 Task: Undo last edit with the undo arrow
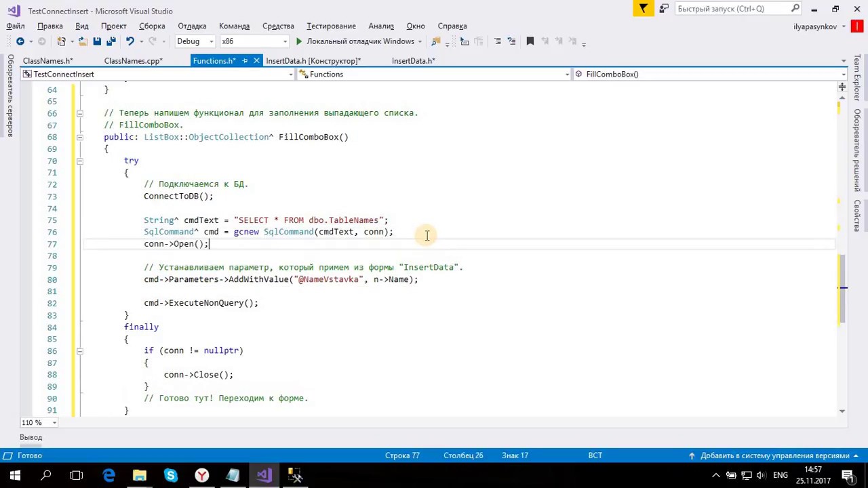pyautogui.click(x=130, y=41)
